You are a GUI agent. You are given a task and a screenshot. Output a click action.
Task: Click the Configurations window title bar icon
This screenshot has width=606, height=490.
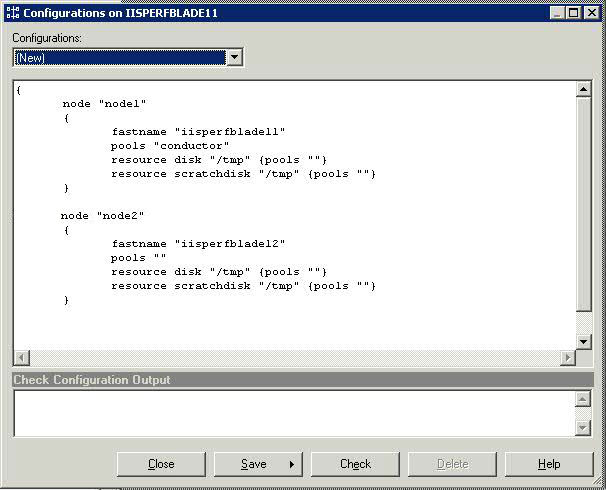[x=13, y=13]
